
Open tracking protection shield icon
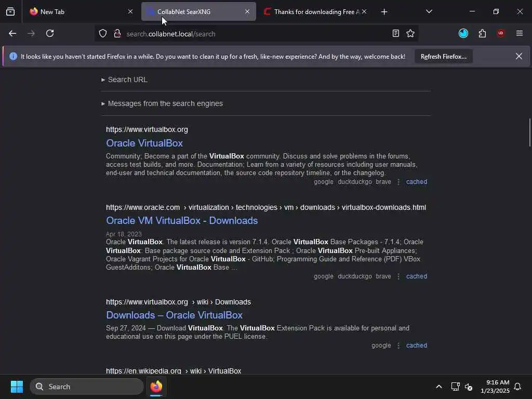[103, 34]
